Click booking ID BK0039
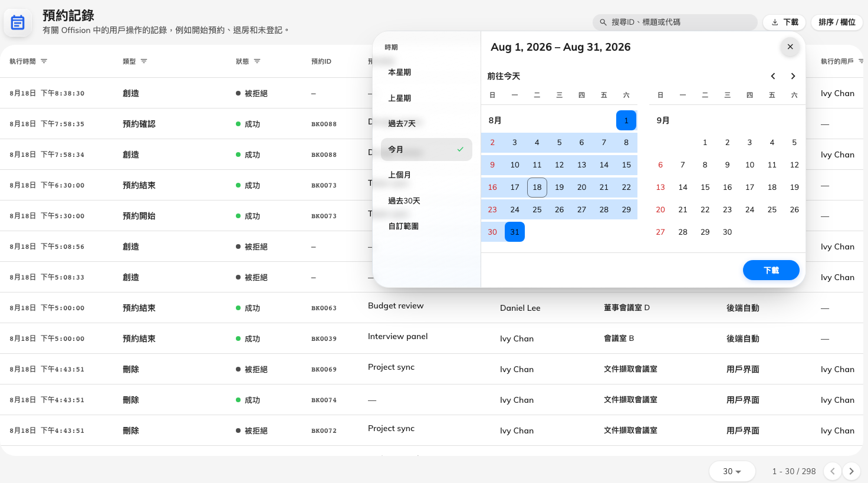868x483 pixels. tap(324, 339)
